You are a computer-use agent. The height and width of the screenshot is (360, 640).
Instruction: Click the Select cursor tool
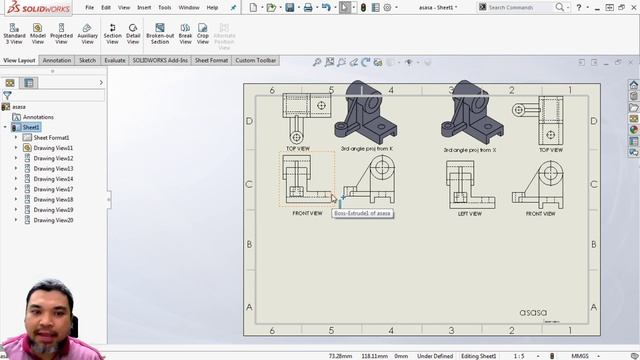[344, 7]
